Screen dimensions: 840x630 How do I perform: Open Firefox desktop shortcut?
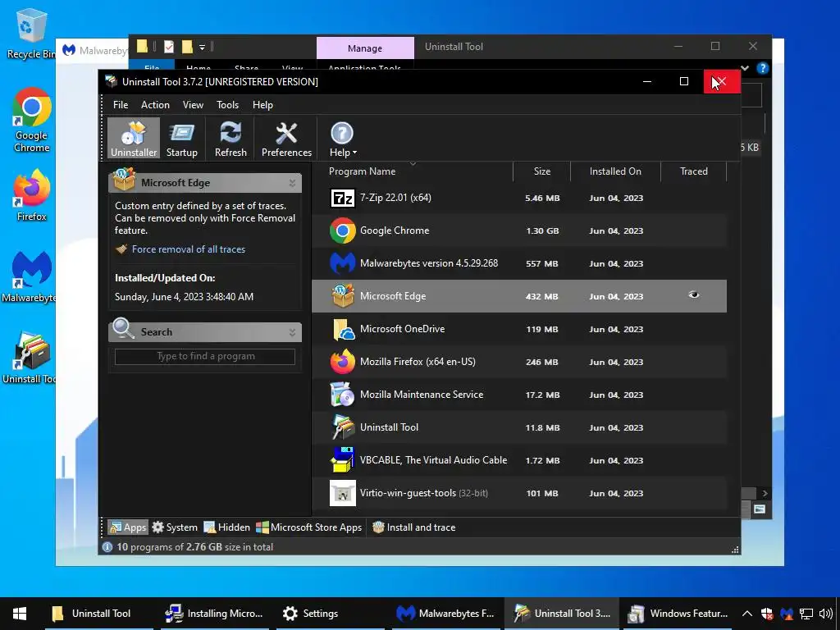pyautogui.click(x=32, y=195)
